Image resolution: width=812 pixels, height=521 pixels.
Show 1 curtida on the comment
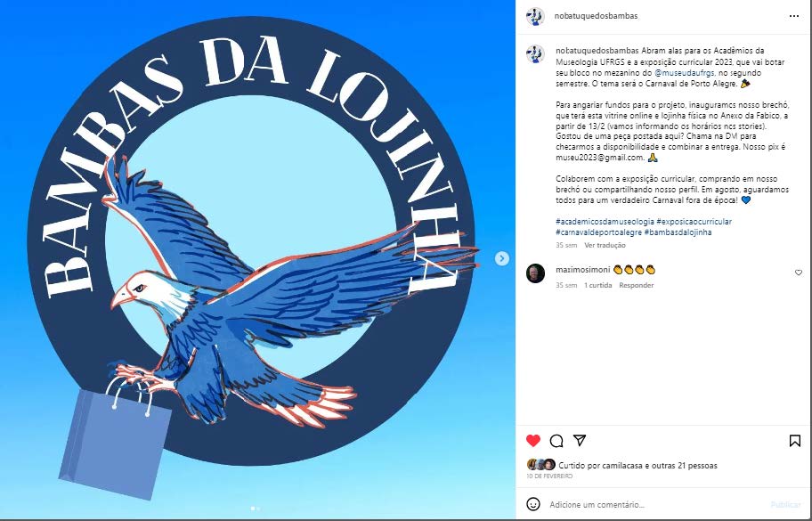pos(597,285)
